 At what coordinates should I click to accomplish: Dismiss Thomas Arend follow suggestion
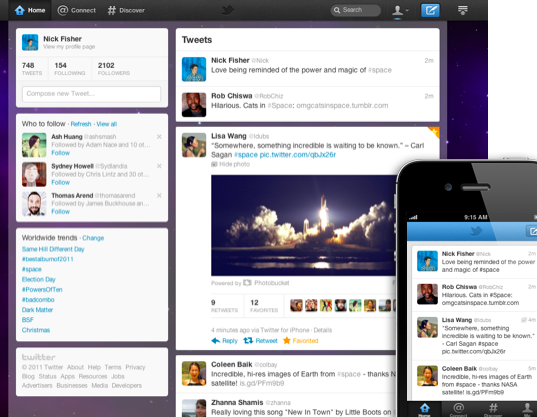click(x=159, y=195)
